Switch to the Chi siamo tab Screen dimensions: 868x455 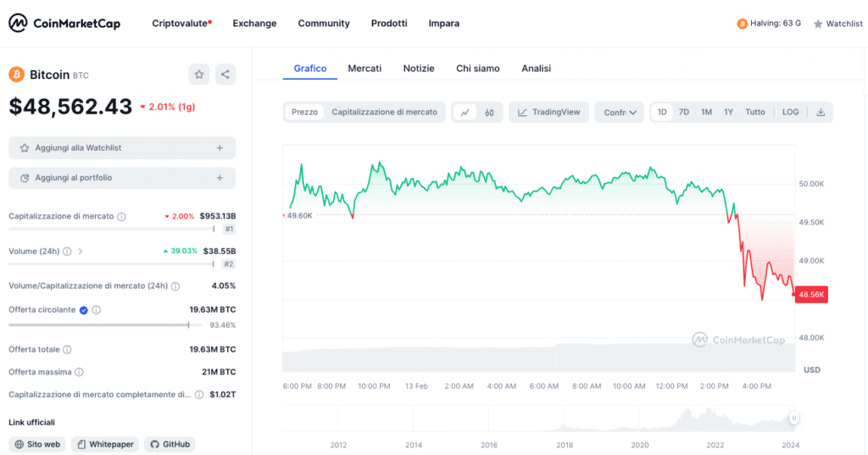[478, 68]
